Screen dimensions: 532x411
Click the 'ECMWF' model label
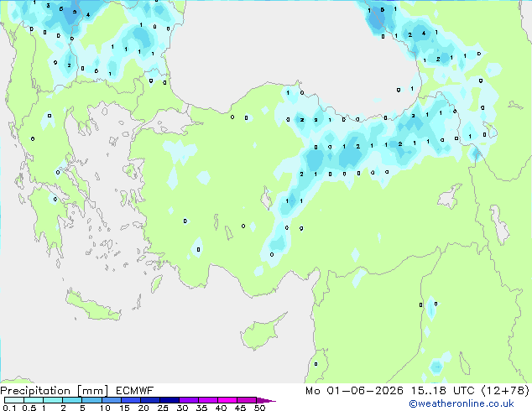click(135, 391)
